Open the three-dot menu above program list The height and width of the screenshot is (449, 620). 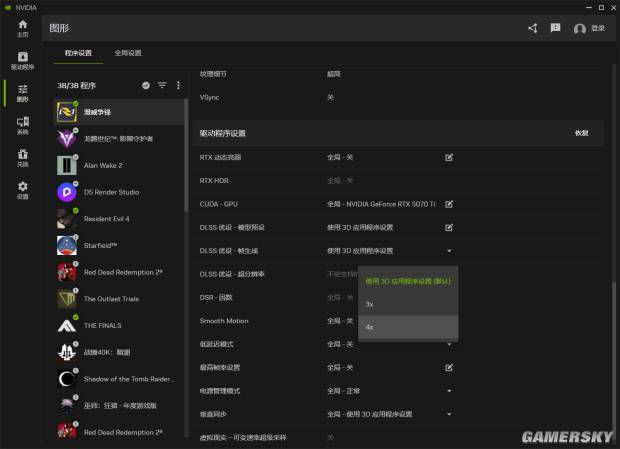coord(178,85)
